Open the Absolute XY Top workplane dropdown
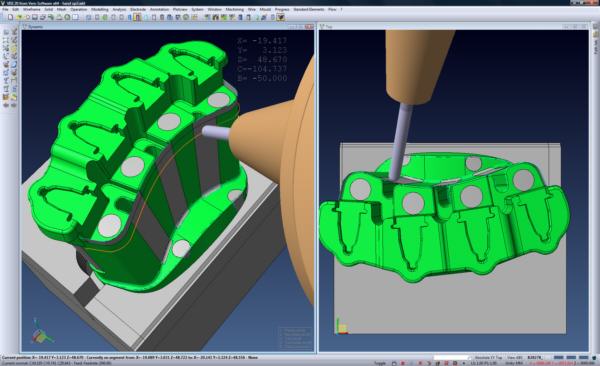The image size is (600, 366). 488,358
